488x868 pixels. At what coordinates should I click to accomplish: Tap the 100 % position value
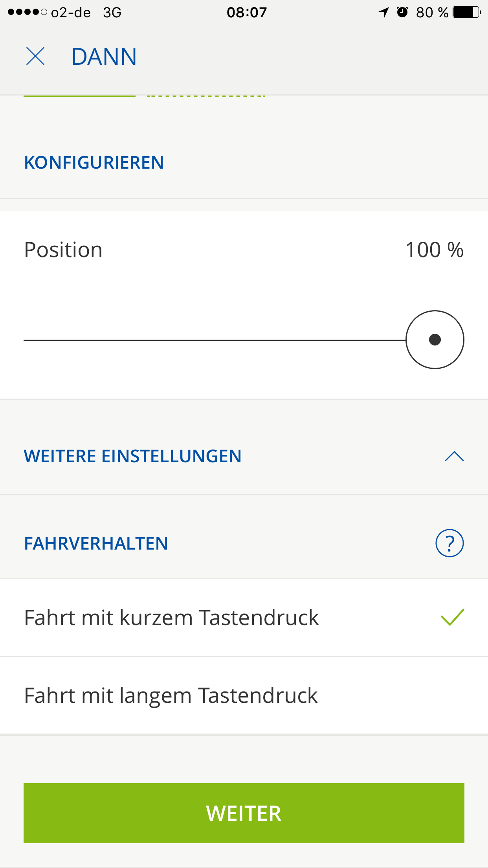click(x=434, y=250)
